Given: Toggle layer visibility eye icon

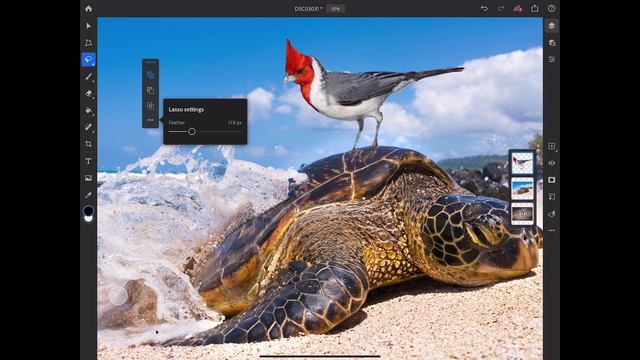Looking at the screenshot, I should (x=552, y=163).
